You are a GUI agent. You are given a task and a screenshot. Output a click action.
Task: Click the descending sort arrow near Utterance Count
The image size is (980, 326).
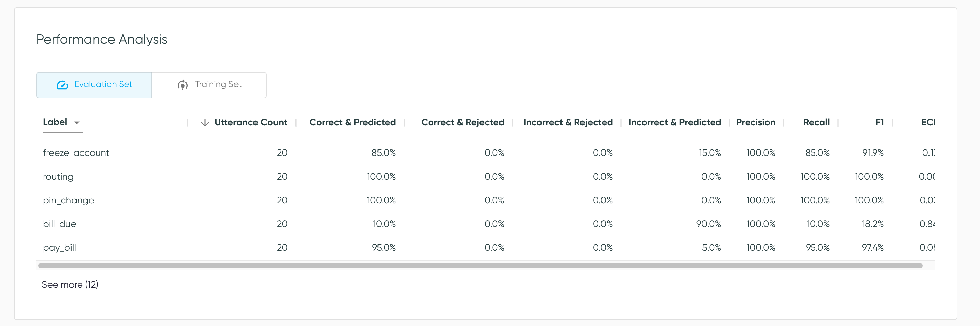pos(205,122)
